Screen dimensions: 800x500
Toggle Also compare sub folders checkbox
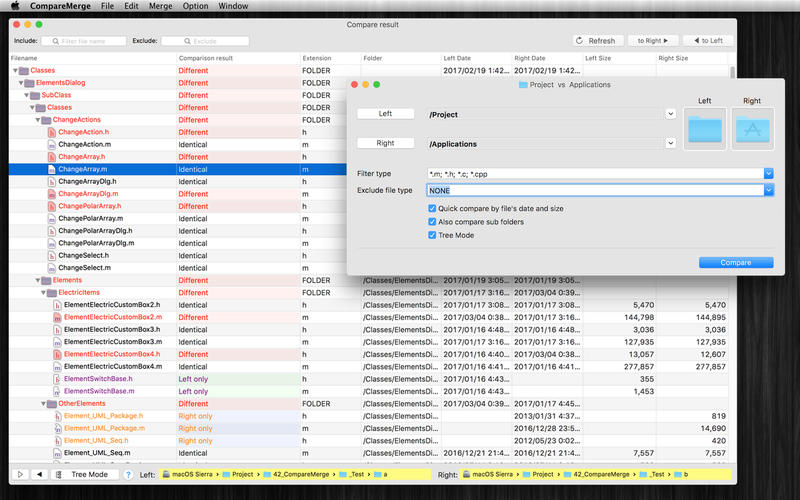pyautogui.click(x=432, y=221)
